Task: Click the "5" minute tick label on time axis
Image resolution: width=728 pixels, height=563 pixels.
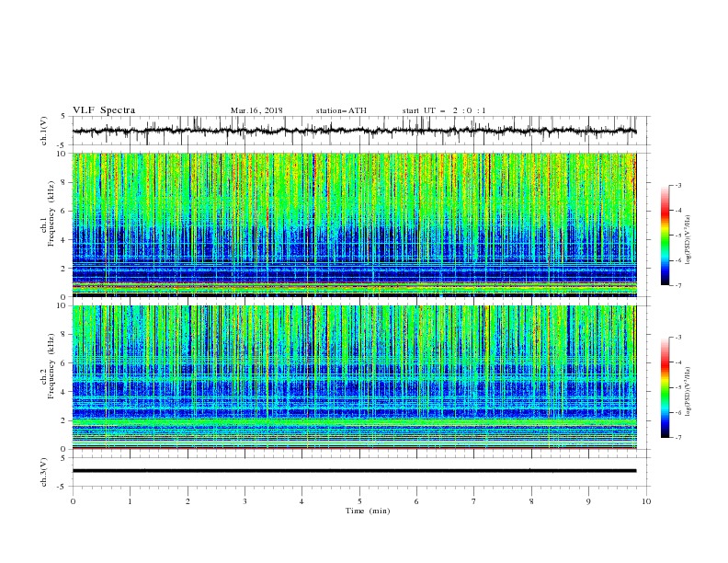Action: point(359,501)
